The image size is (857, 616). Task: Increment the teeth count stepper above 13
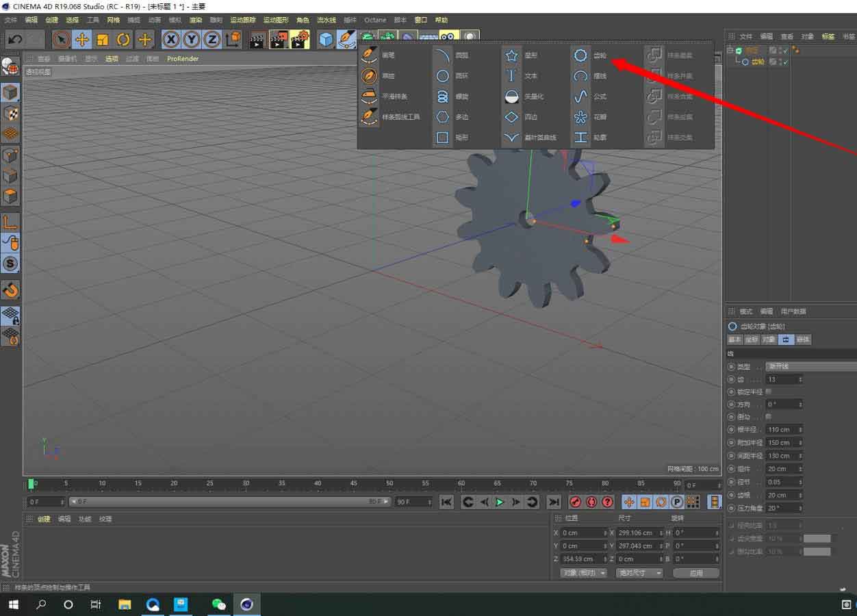click(800, 376)
